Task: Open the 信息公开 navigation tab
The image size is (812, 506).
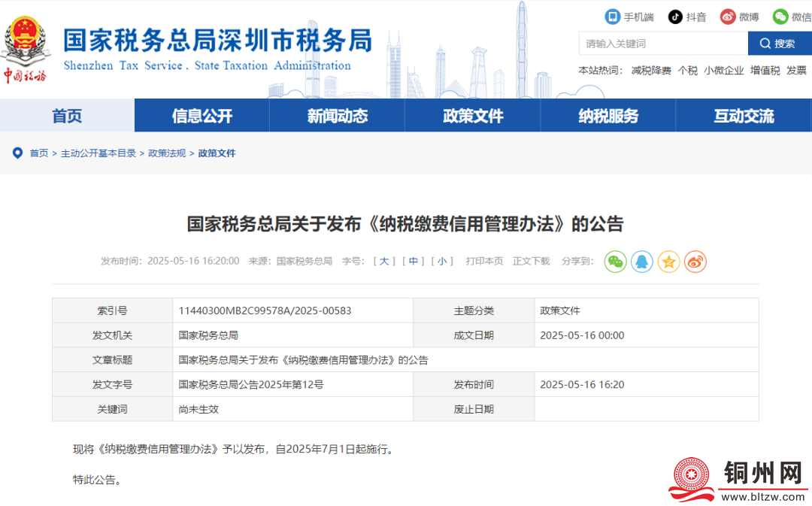Action: [x=201, y=116]
